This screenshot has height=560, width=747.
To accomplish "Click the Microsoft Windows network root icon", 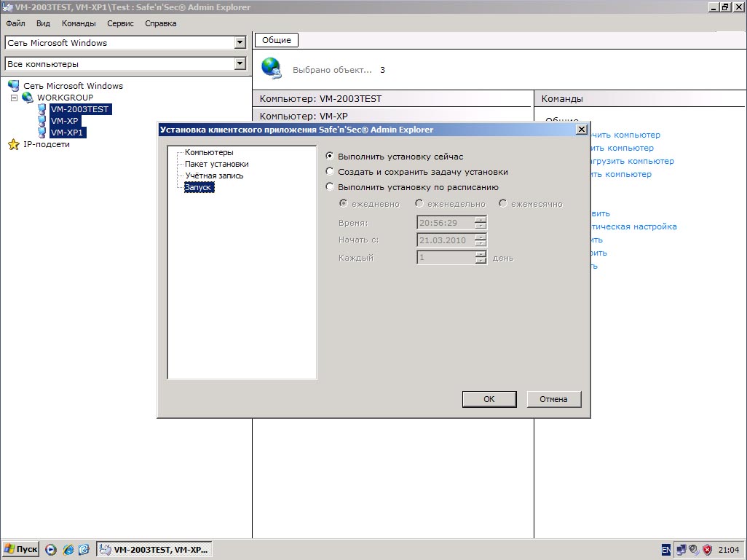I will click(13, 86).
